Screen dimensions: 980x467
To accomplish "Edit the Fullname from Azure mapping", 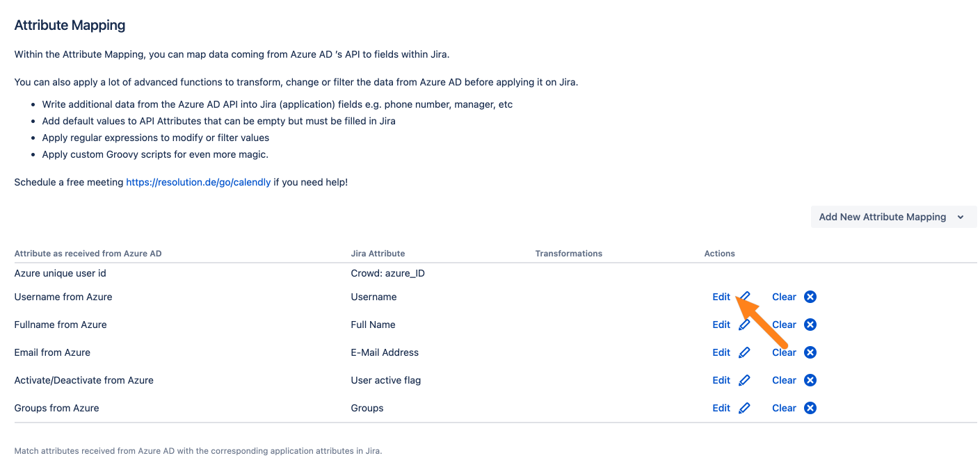I will (721, 325).
